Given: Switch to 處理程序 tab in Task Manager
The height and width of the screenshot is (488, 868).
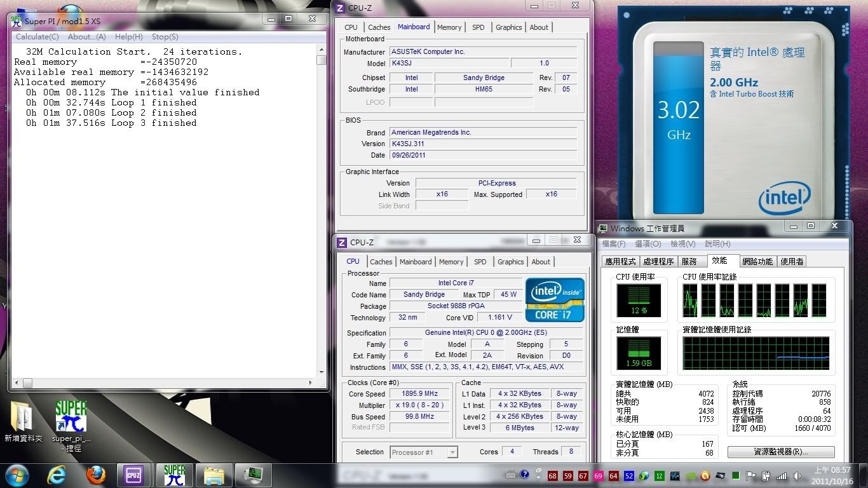Looking at the screenshot, I should point(658,262).
